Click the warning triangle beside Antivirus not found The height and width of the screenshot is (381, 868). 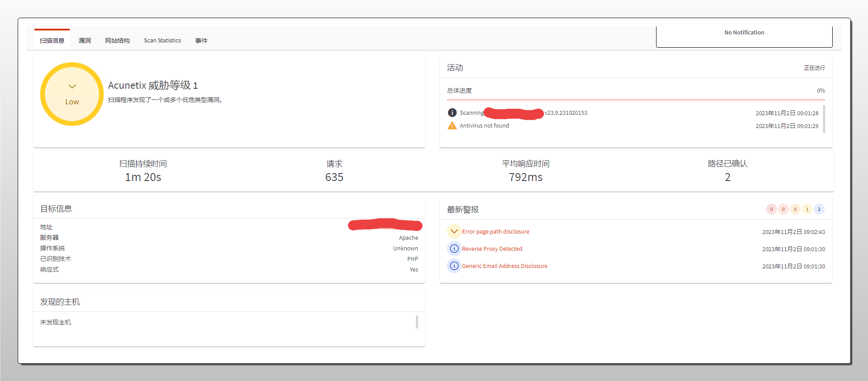[452, 125]
